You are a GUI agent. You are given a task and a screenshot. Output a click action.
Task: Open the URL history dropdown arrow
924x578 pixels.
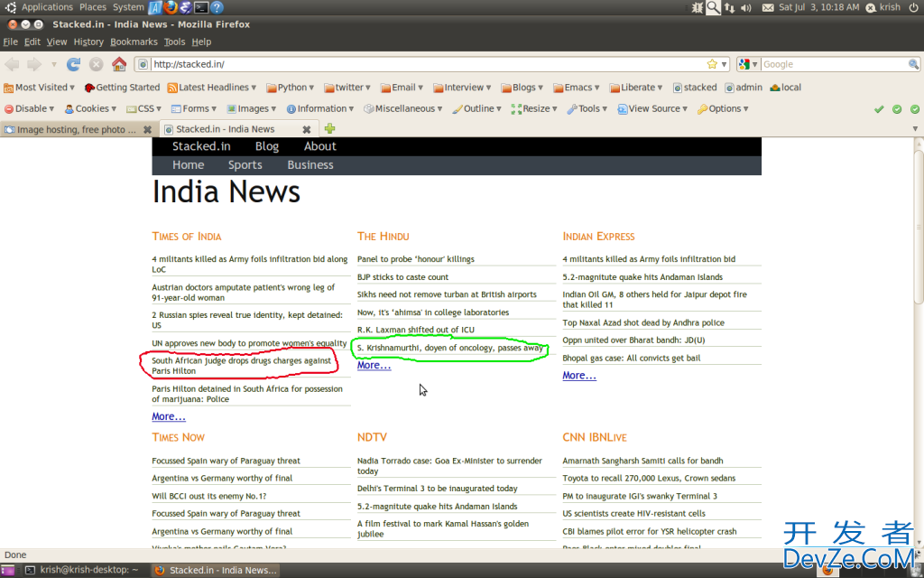tap(725, 64)
